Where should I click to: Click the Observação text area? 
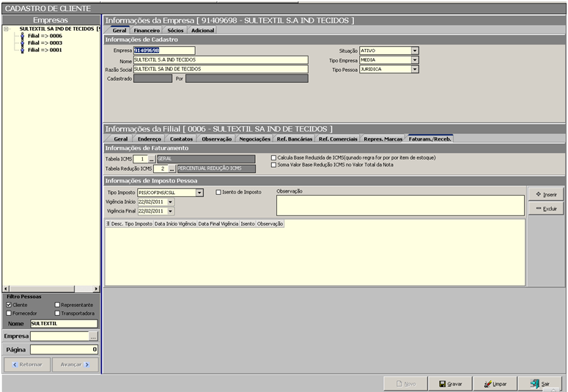(399, 205)
